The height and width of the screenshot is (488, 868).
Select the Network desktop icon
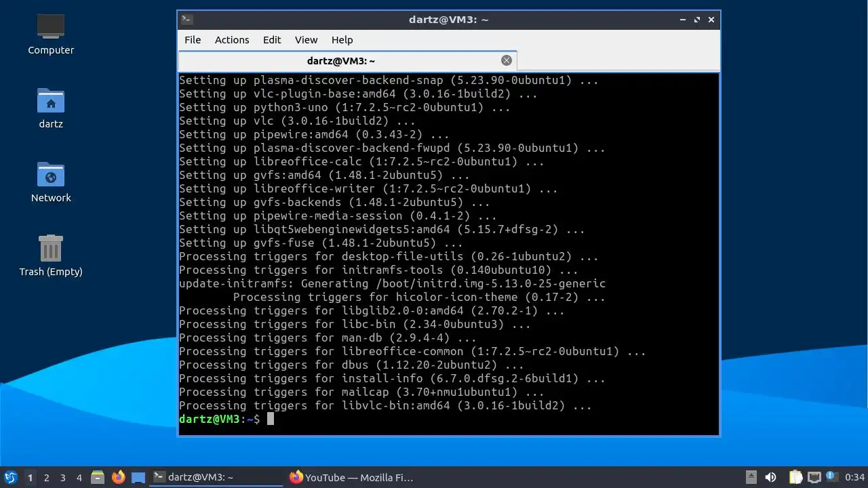[x=51, y=182]
